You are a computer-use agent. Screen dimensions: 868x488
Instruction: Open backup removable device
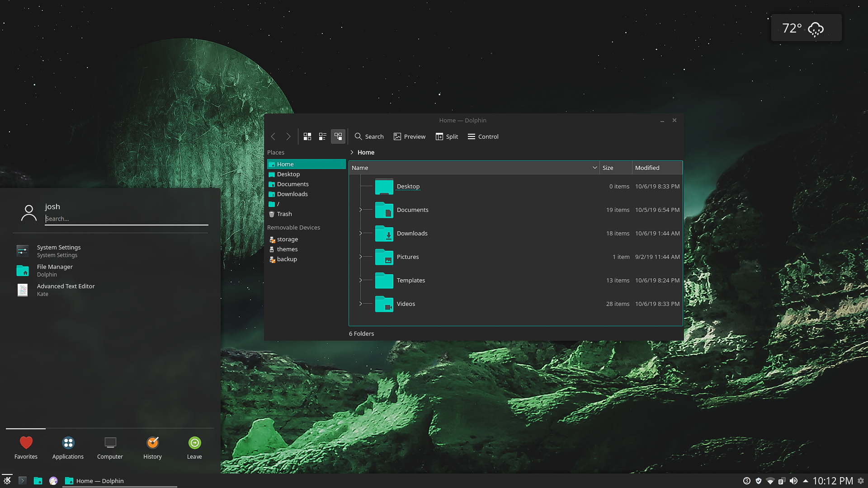pyautogui.click(x=307, y=259)
